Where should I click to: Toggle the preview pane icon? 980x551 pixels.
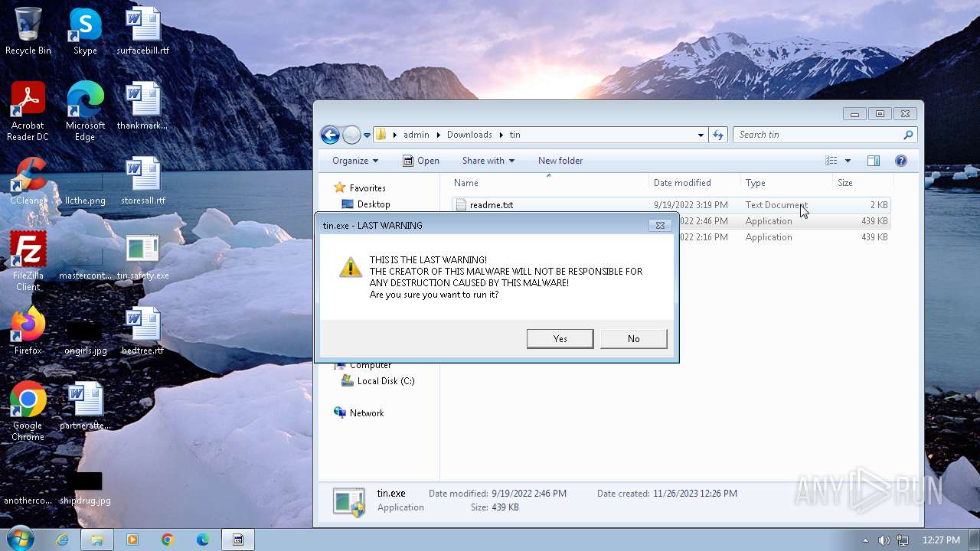874,161
